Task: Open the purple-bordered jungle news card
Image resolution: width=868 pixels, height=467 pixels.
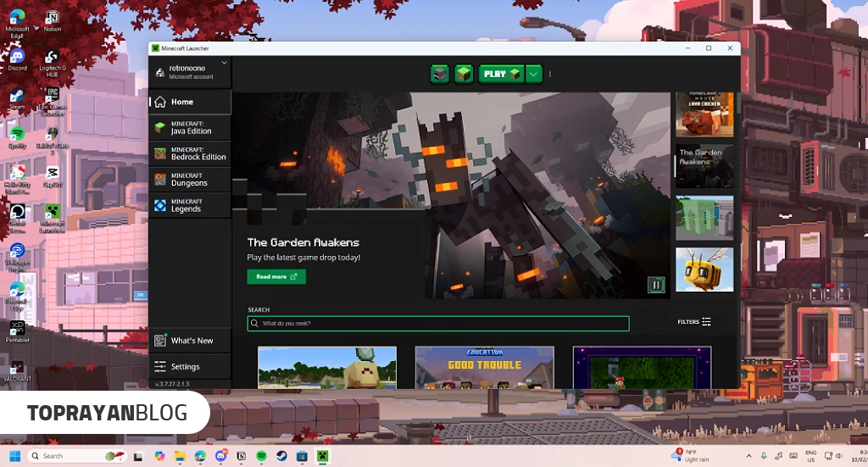Action: [643, 367]
